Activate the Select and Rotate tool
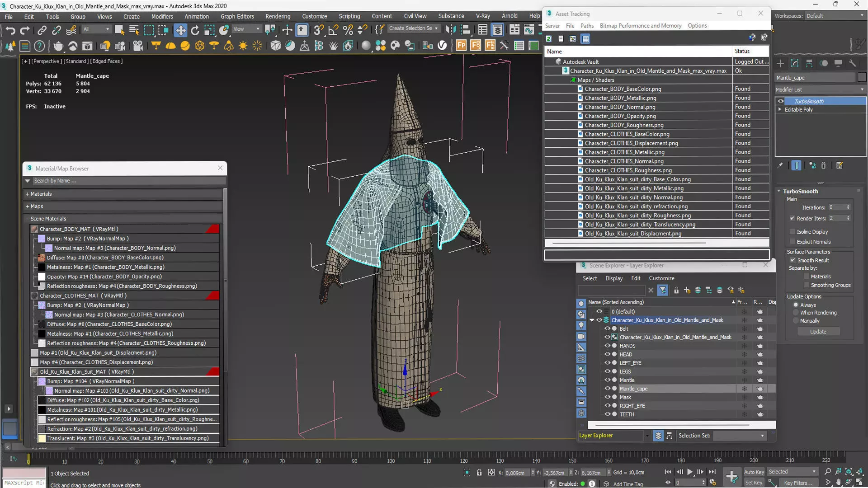The height and width of the screenshot is (488, 868). [x=195, y=30]
